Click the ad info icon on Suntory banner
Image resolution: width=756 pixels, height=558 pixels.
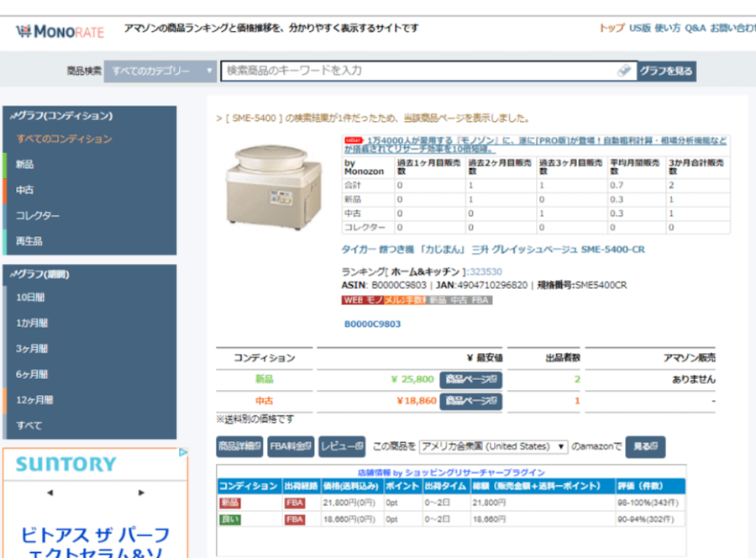point(183,452)
